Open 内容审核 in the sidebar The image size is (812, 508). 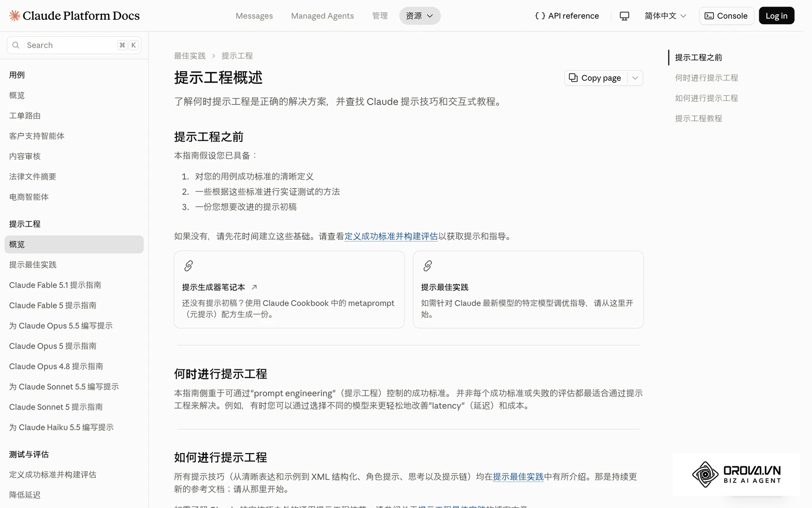point(74,156)
